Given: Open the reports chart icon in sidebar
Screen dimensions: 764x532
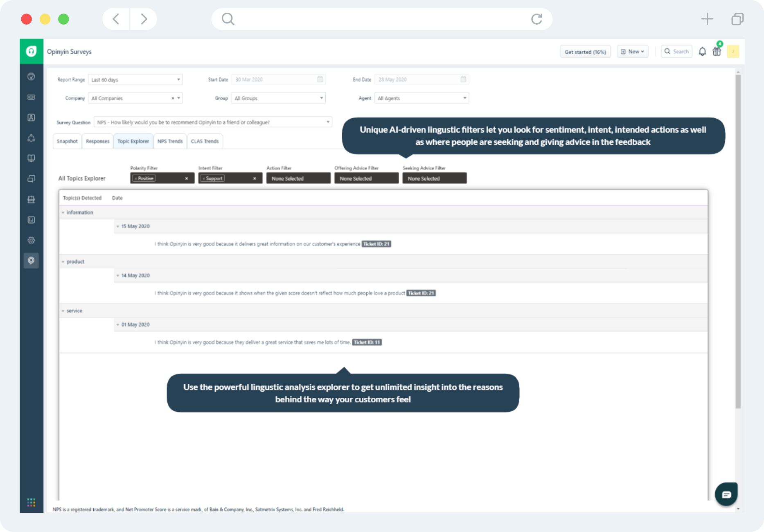Looking at the screenshot, I should 31,220.
